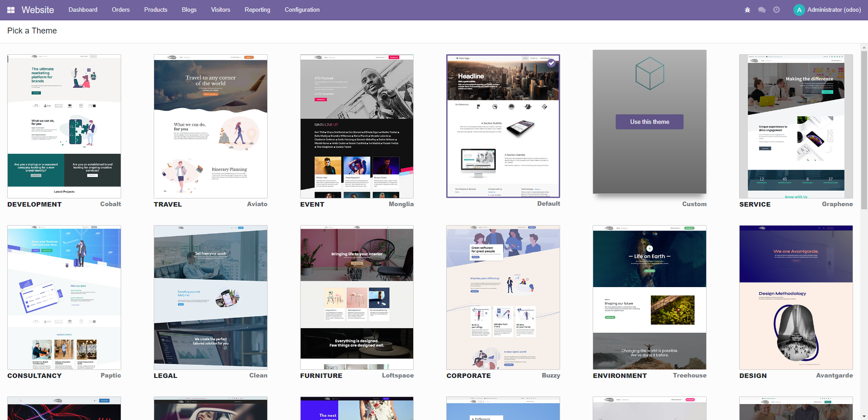Screen dimensions: 868x420
Task: Open the Configuration menu
Action: (302, 9)
